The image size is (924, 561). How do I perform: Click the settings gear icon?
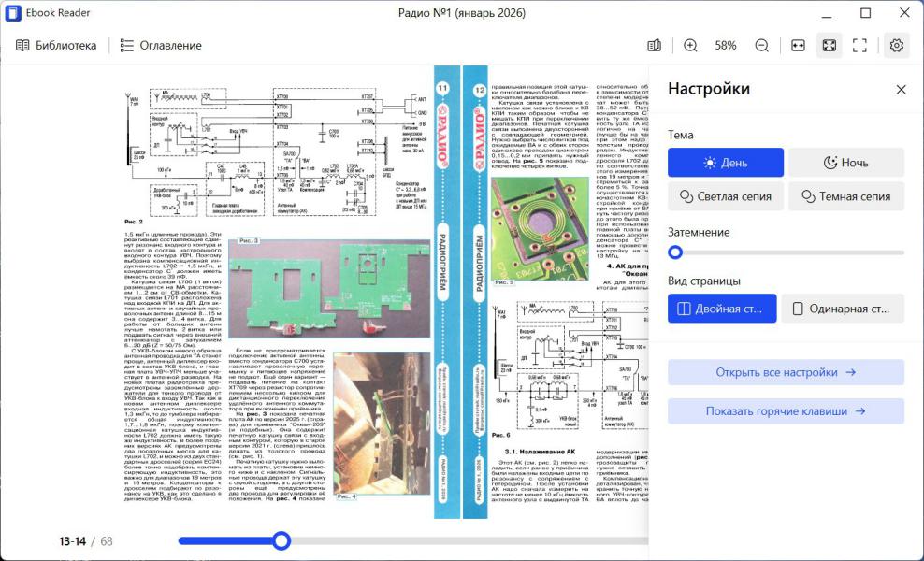point(897,45)
